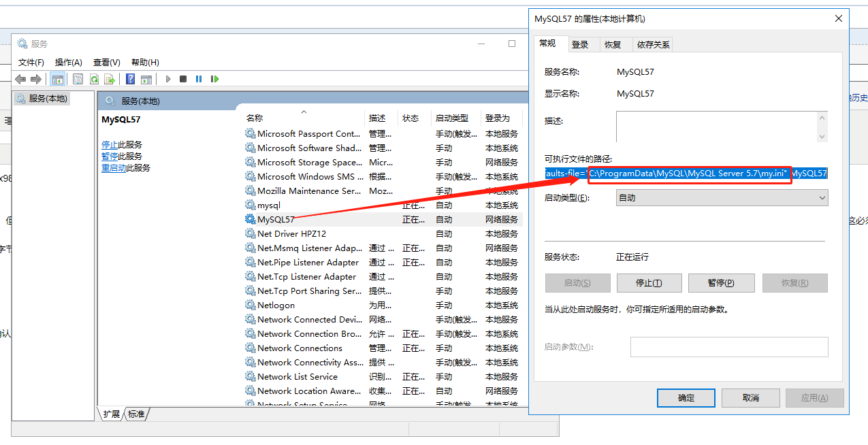The image size is (868, 445).
Task: Click 取消 button in properties dialog
Action: click(x=751, y=398)
